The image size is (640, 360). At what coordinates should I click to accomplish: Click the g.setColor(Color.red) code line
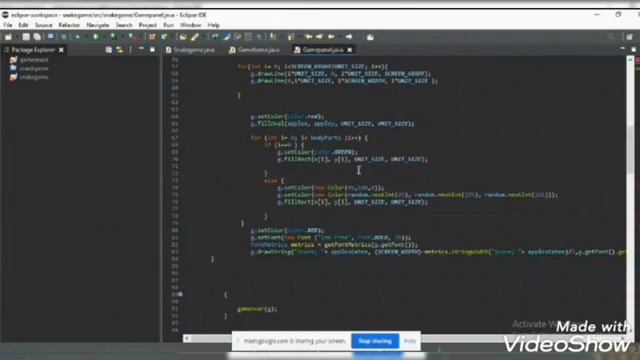287,116
